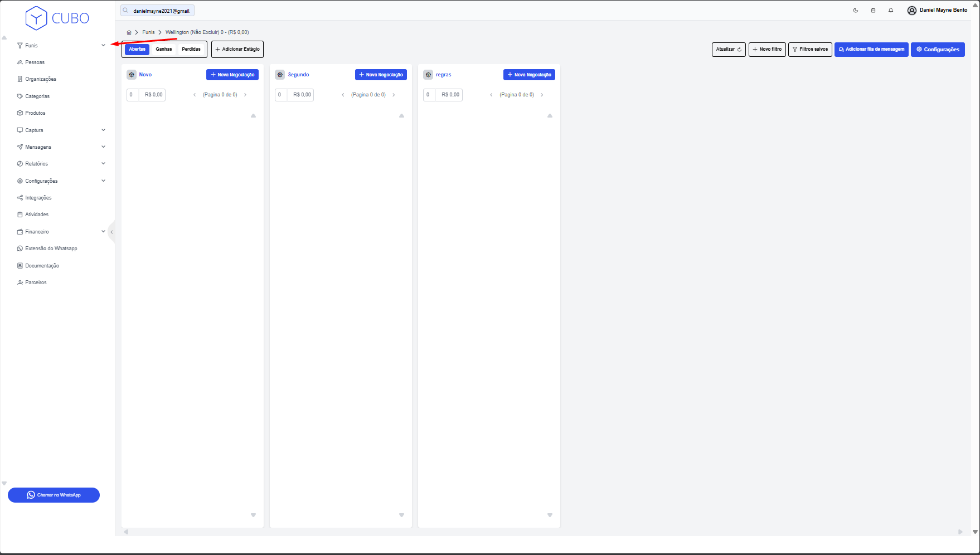Switch to the Perdidas tab
Viewport: 980px width, 555px height.
tap(191, 49)
